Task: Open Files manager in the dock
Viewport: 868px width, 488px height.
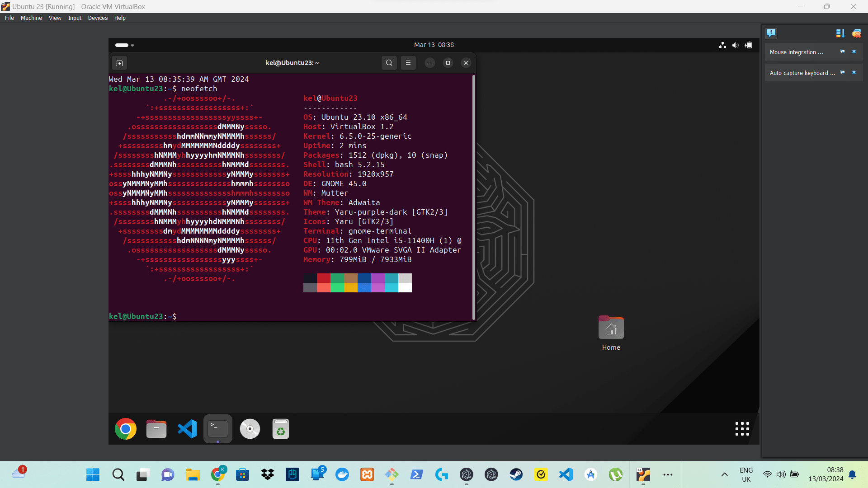Action: pyautogui.click(x=156, y=429)
